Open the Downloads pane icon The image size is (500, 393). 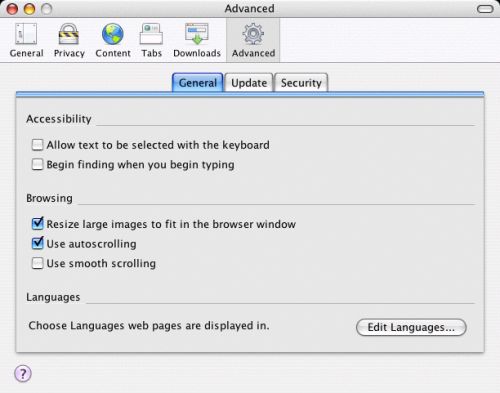(197, 34)
